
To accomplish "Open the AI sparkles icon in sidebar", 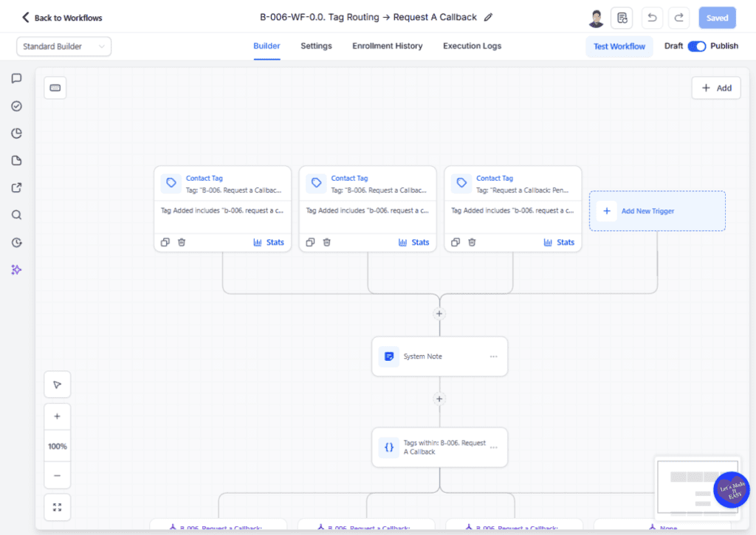I will coord(16,269).
